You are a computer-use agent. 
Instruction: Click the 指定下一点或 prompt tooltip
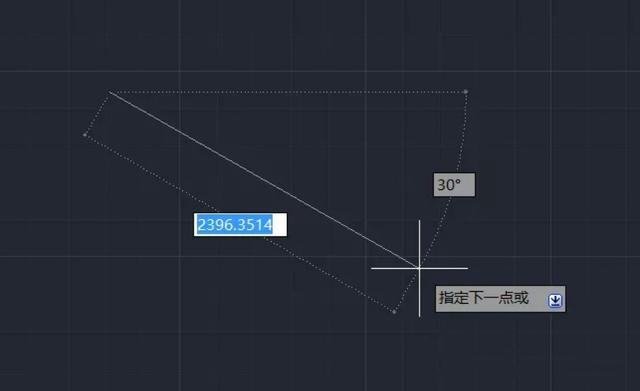pos(501,299)
